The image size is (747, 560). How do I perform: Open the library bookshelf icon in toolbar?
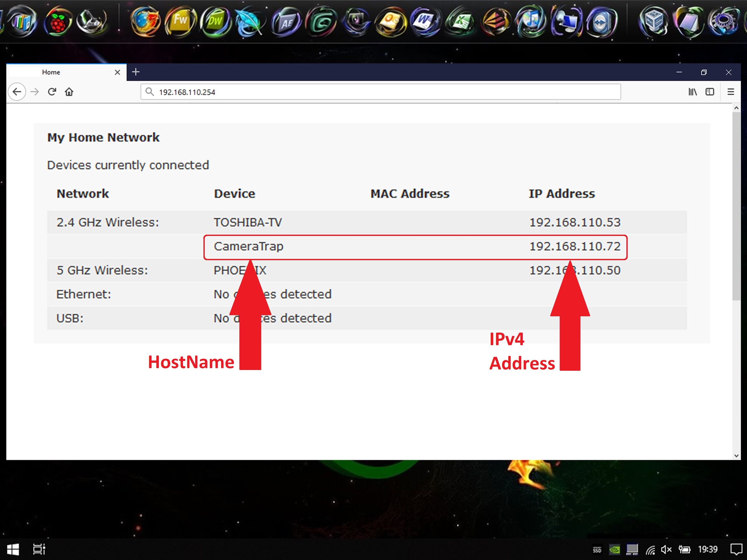click(692, 92)
